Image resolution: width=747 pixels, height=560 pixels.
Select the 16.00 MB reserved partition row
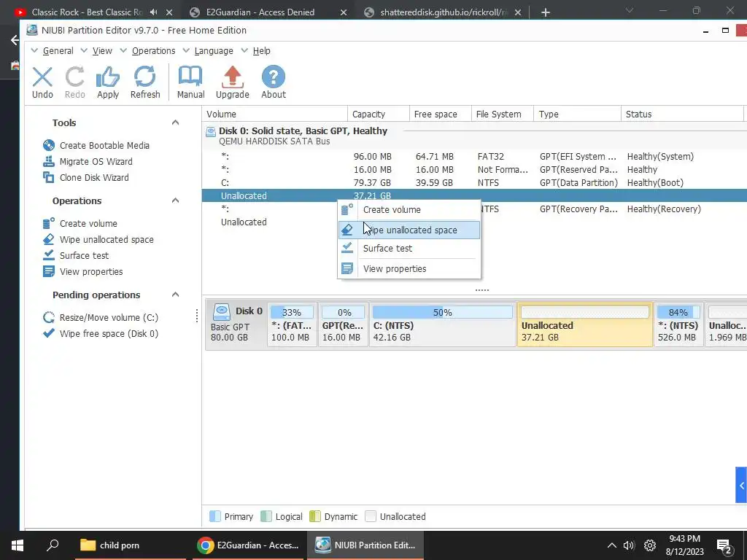click(474, 170)
